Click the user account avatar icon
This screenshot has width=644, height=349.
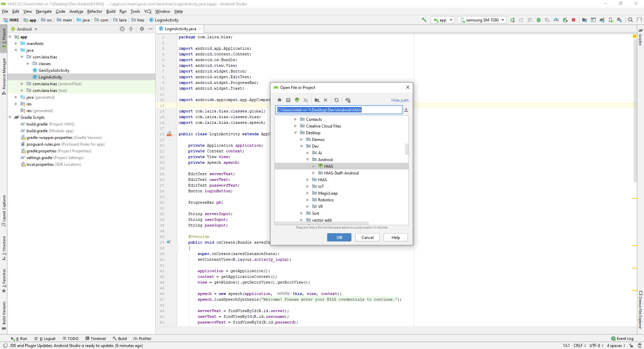[x=639, y=20]
